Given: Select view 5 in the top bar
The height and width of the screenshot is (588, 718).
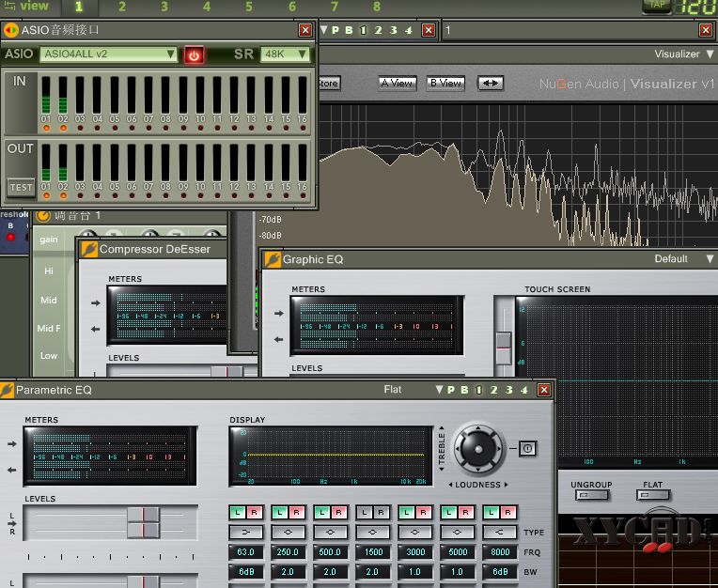Looking at the screenshot, I should 249,7.
